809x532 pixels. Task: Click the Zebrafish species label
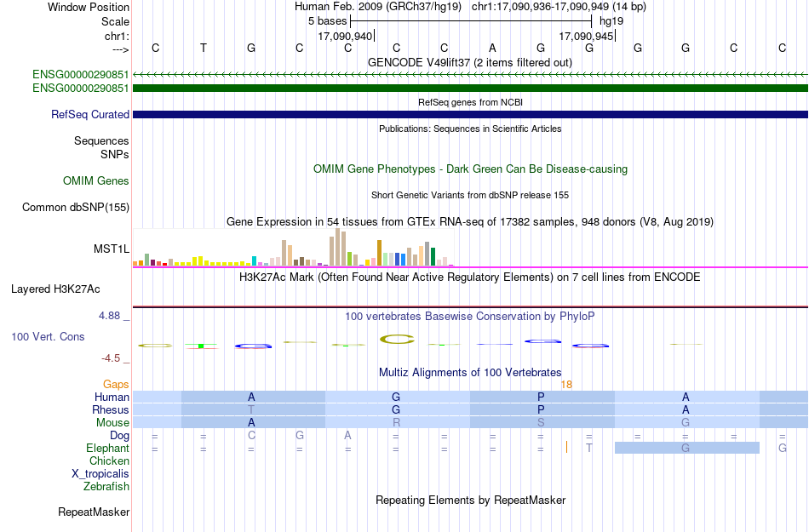point(106,487)
